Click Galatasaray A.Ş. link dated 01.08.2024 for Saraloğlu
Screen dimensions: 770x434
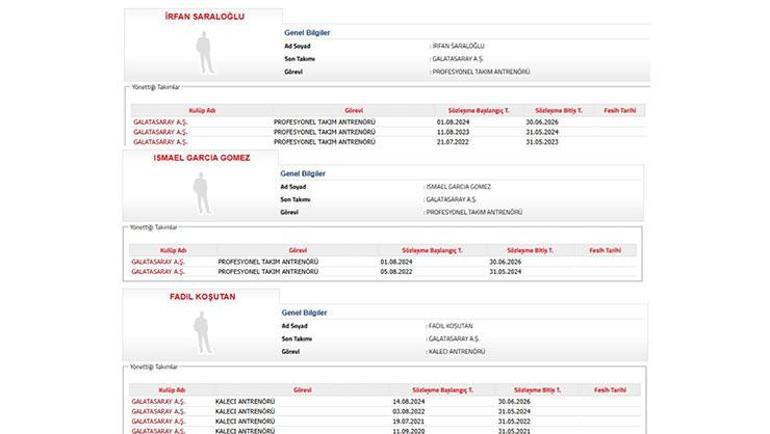[x=160, y=122]
